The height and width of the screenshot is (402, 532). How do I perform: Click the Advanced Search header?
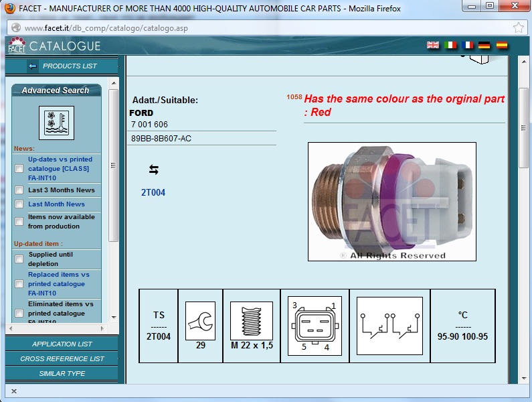point(56,90)
